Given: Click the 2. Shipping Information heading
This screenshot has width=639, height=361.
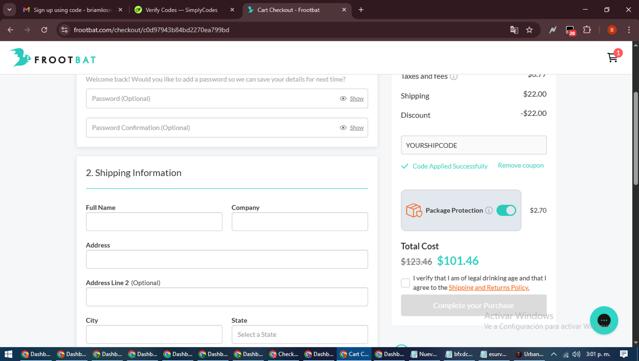Looking at the screenshot, I should [134, 173].
